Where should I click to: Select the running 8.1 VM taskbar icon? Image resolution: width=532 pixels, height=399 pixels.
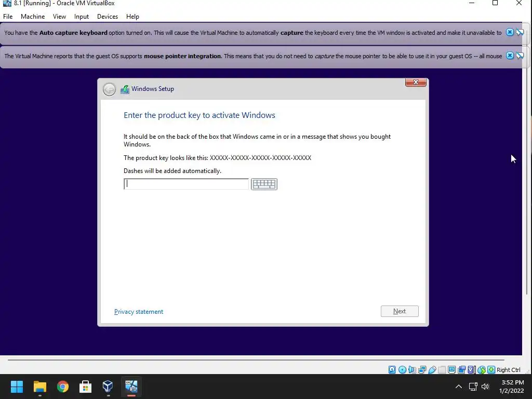tap(131, 387)
